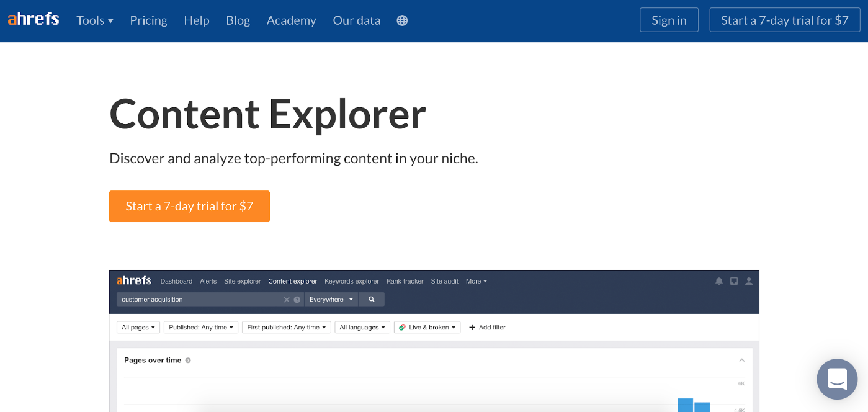Screen dimensions: 868x412
Task: Select Content explorer in embedded app nav
Action: click(x=293, y=281)
